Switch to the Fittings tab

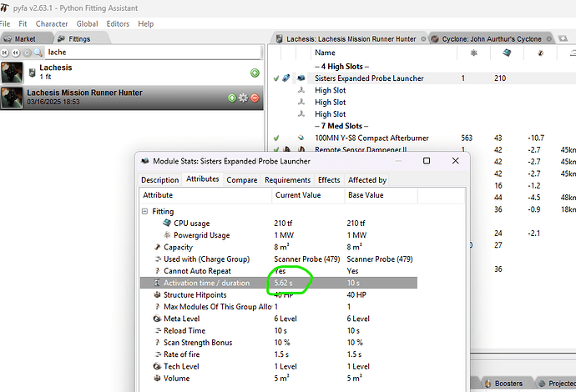[81, 38]
